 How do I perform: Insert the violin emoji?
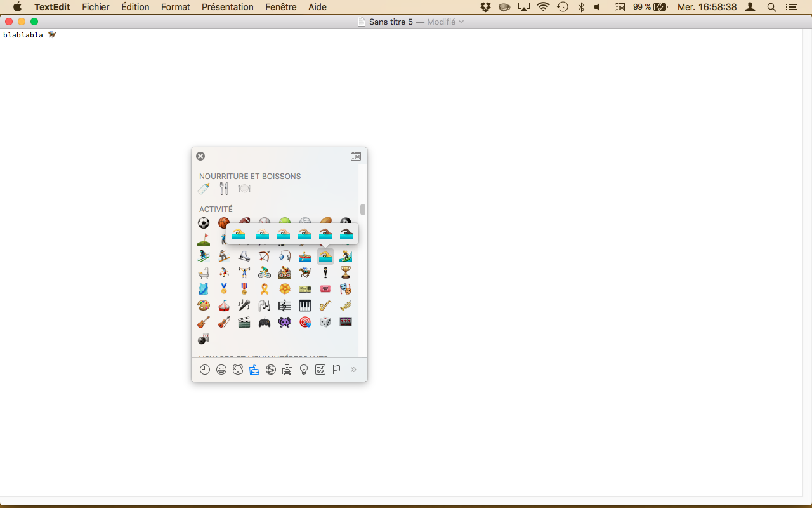224,322
